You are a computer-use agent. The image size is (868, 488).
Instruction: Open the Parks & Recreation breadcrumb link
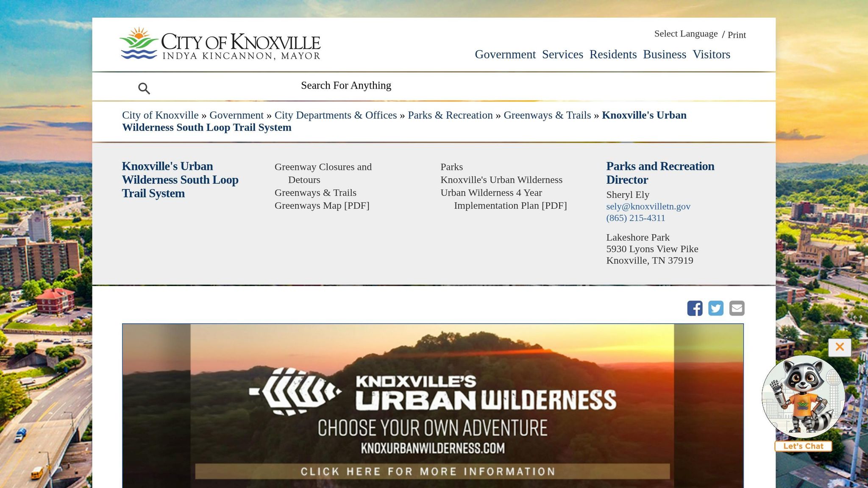450,115
